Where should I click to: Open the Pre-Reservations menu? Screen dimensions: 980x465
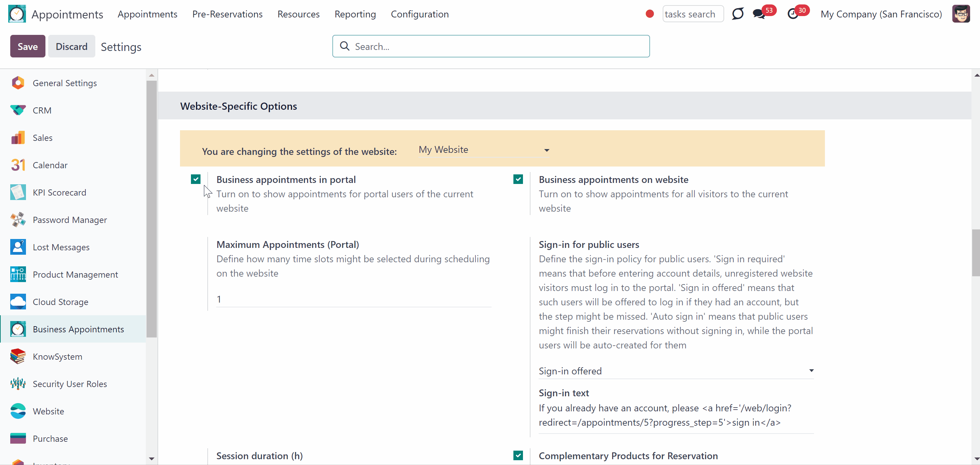[227, 14]
